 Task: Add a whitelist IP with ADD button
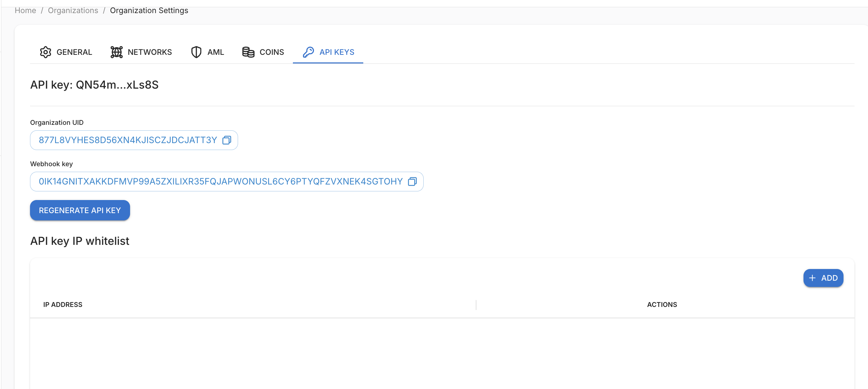tap(823, 278)
